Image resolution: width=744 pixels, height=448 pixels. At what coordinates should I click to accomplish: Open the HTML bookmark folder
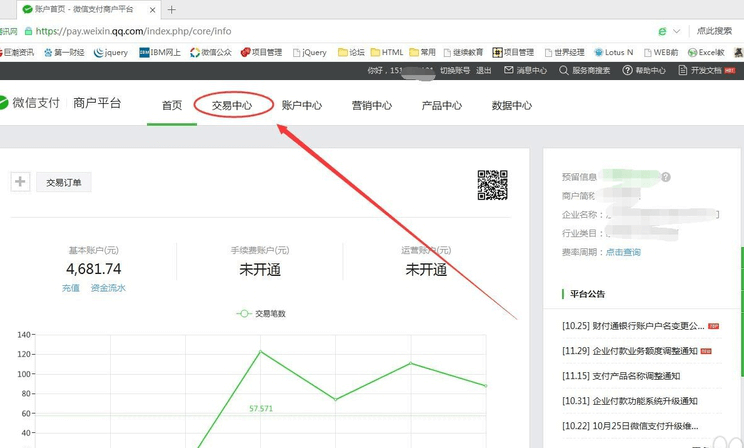click(387, 52)
